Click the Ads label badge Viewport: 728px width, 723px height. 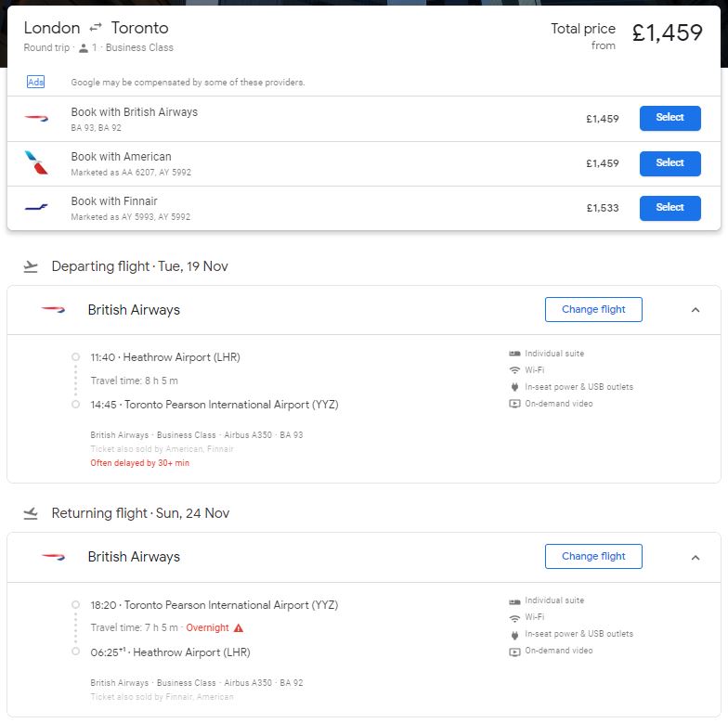pyautogui.click(x=35, y=82)
